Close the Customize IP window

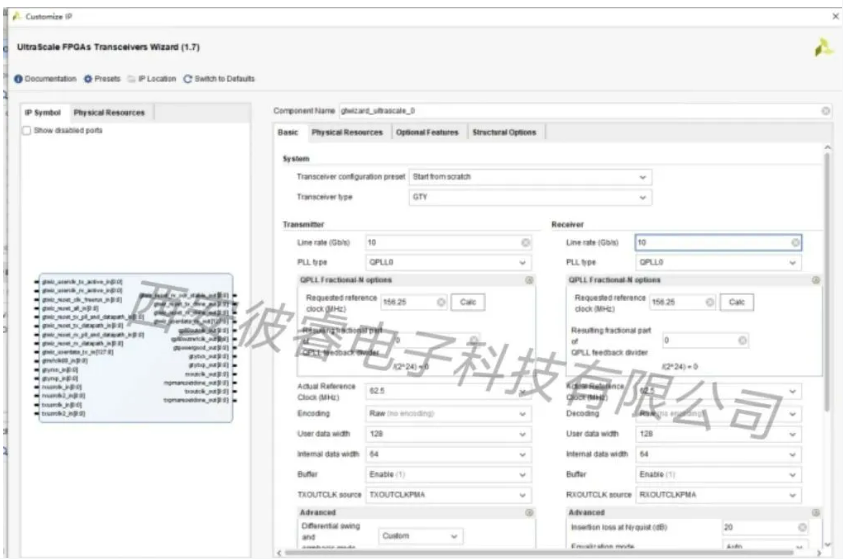click(x=835, y=17)
